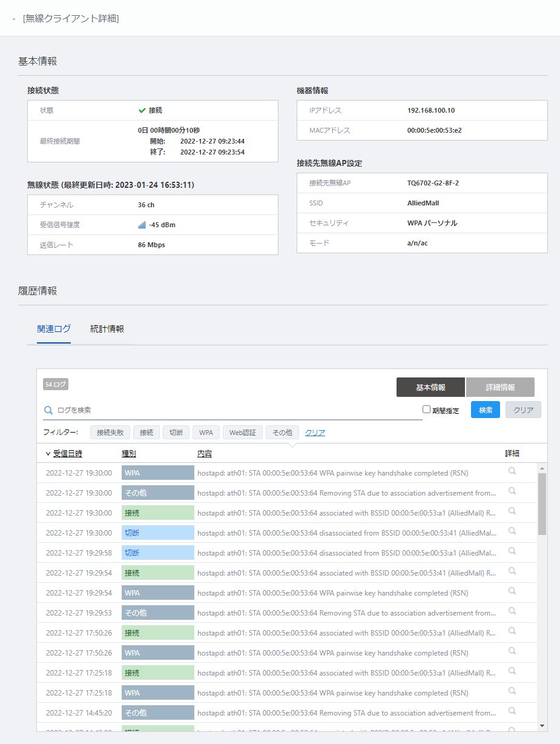560x744 pixels.
Task: View details of 17:50:26 WPA log entry
Action: (512, 651)
